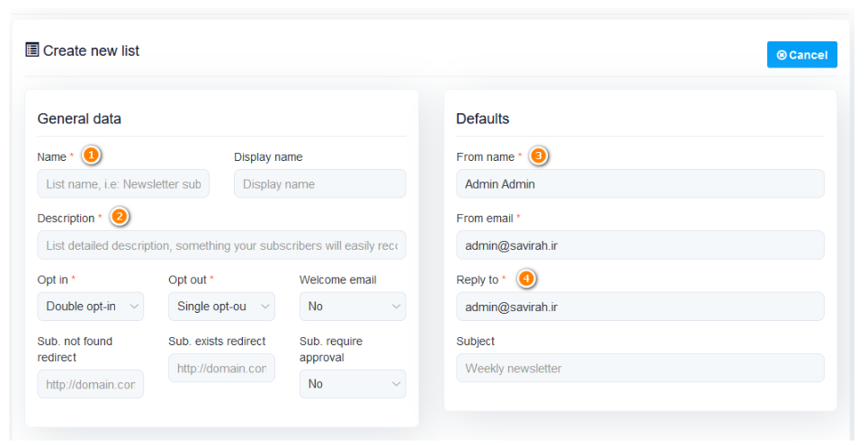Select the Sub. not found redirect field
The height and width of the screenshot is (445, 868).
coord(90,384)
